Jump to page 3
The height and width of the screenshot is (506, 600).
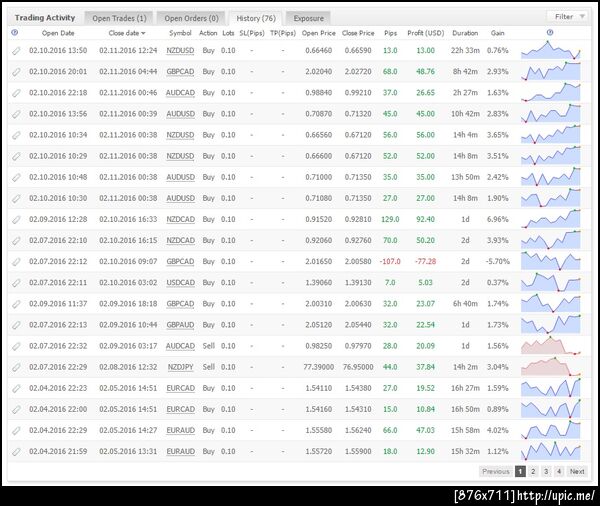546,472
